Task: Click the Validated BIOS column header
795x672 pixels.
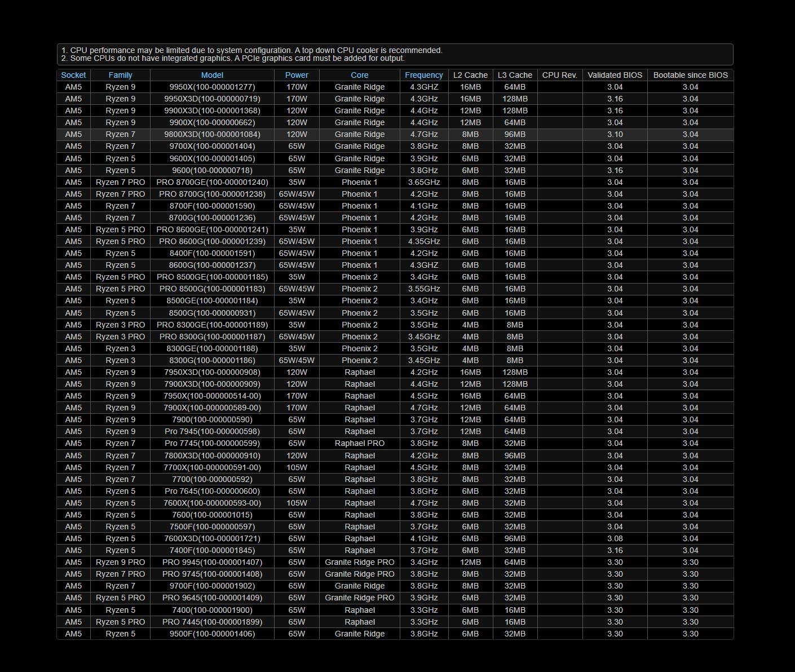Action: 615,75
